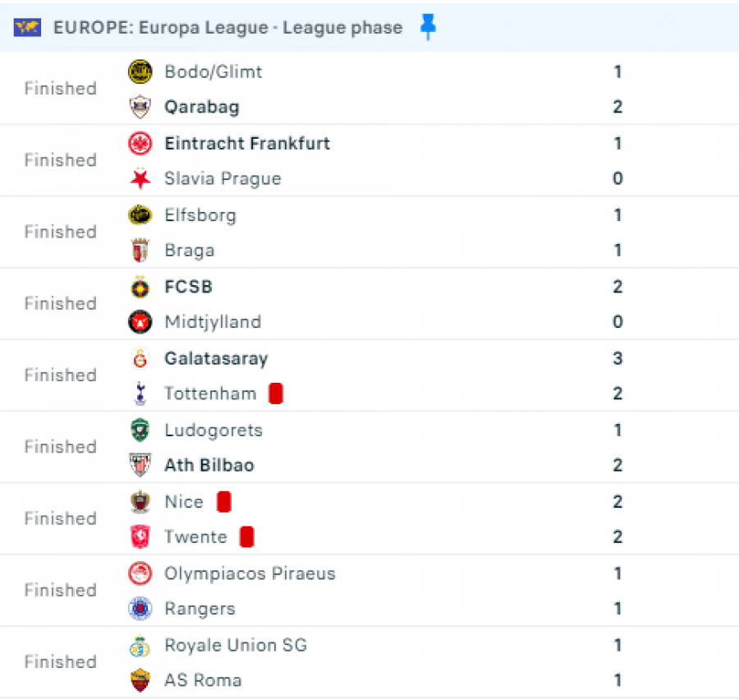Click the Rangers club crest
The width and height of the screenshot is (739, 700).
point(140,609)
